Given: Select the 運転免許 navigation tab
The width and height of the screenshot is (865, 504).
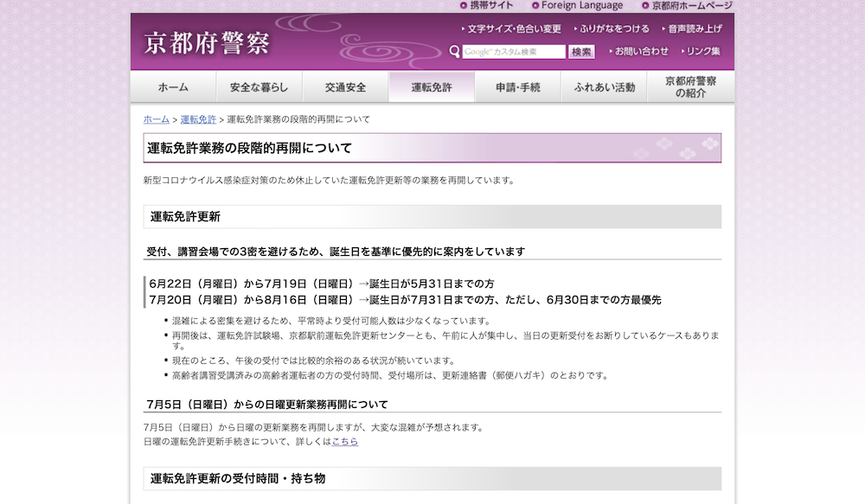Looking at the screenshot, I should coord(432,87).
